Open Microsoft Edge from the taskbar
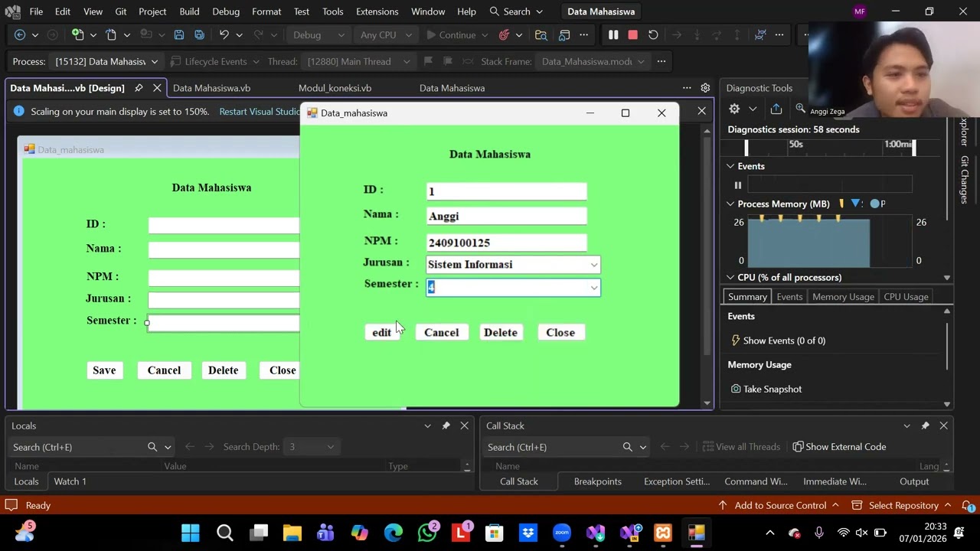This screenshot has width=980, height=551. click(393, 533)
